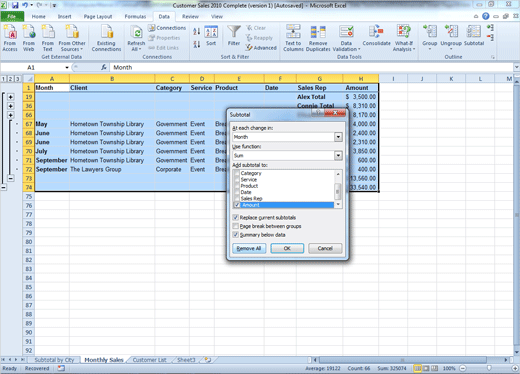Switch to the Insert ribbon tab

point(64,16)
